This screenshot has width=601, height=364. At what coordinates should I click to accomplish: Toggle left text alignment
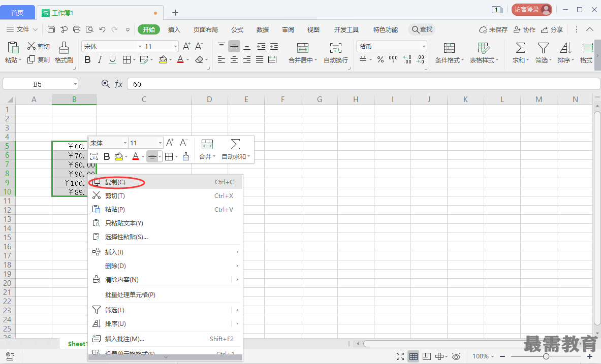[221, 59]
